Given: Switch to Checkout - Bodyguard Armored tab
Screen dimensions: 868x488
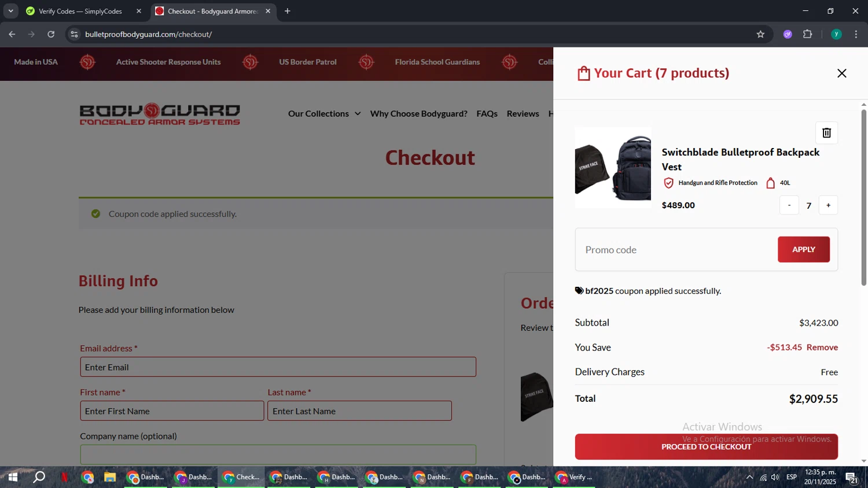Looking at the screenshot, I should point(212,11).
